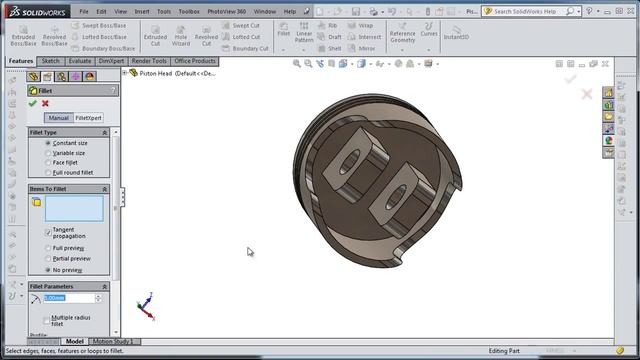The image size is (640, 360).
Task: Enable Multiple radius fillet checkbox
Action: (x=47, y=320)
